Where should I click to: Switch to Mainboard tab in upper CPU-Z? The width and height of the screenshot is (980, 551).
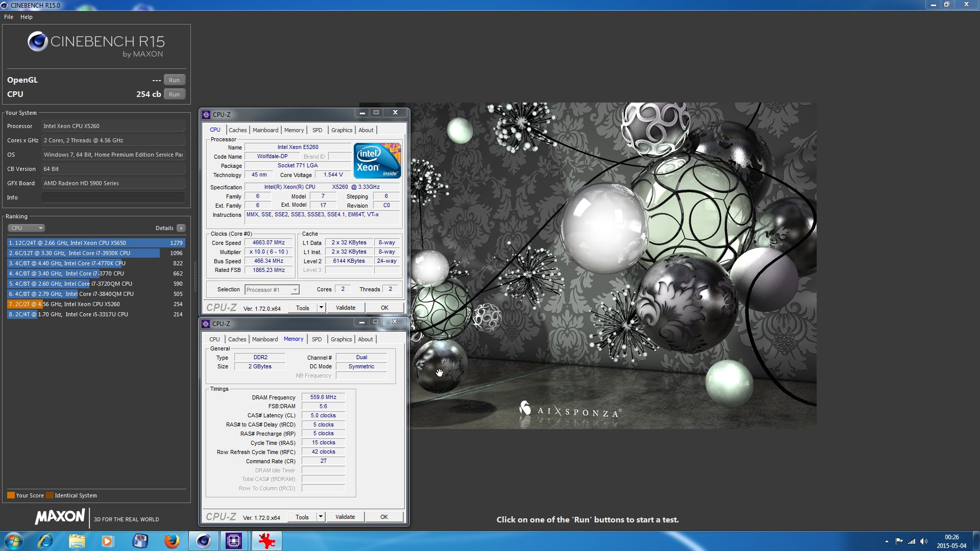pos(265,130)
